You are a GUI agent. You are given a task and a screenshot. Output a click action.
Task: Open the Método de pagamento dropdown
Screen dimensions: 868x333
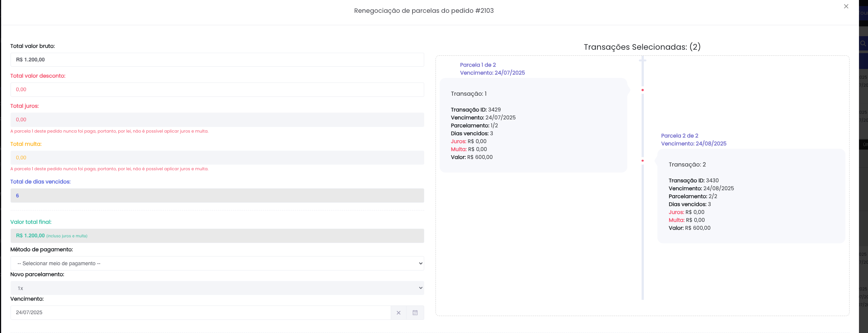tap(217, 263)
